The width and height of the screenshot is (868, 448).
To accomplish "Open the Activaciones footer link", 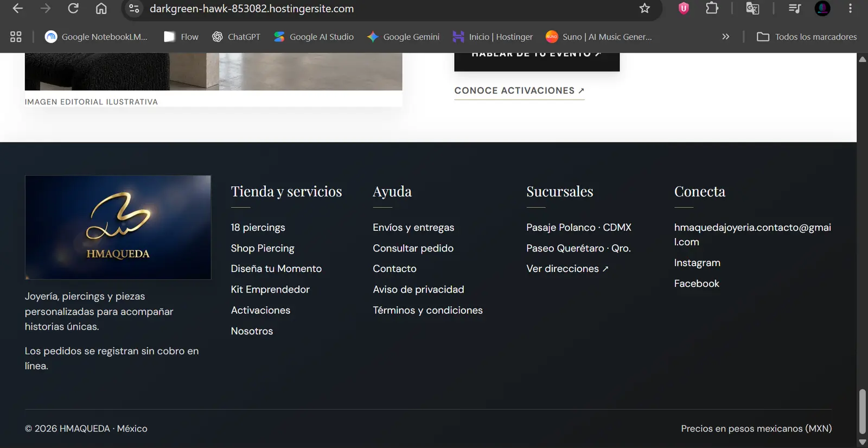I will (260, 310).
